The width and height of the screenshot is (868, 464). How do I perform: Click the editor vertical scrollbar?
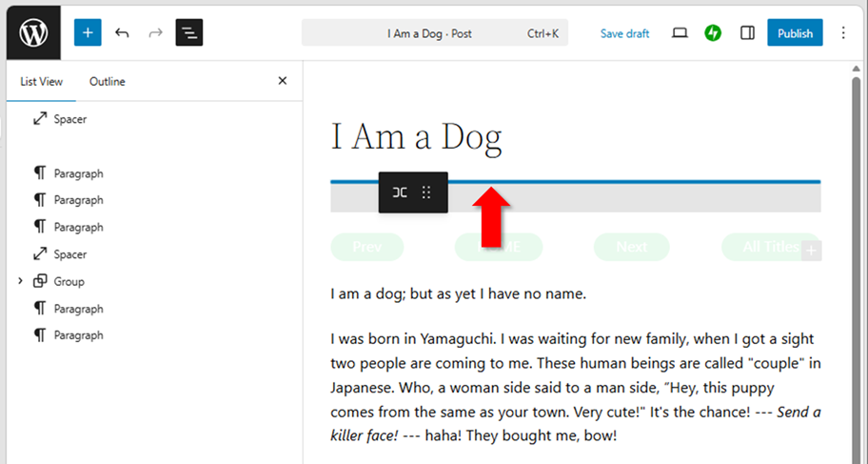coord(856,267)
